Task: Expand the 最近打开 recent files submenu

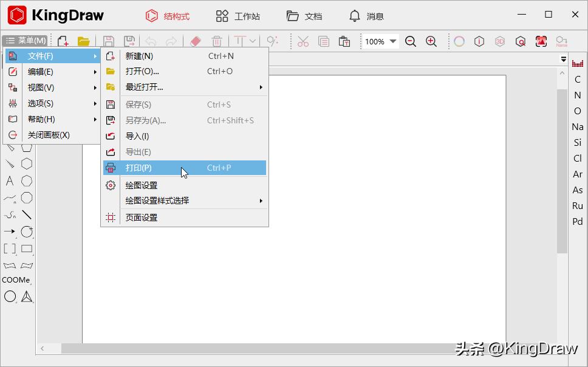Action: 143,86
